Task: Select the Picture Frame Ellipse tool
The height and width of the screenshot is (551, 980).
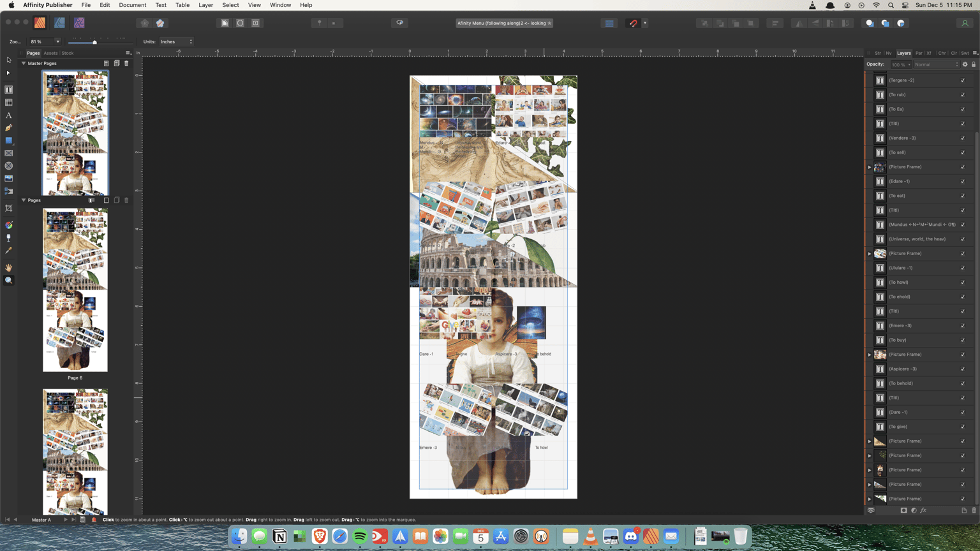Action: point(9,166)
